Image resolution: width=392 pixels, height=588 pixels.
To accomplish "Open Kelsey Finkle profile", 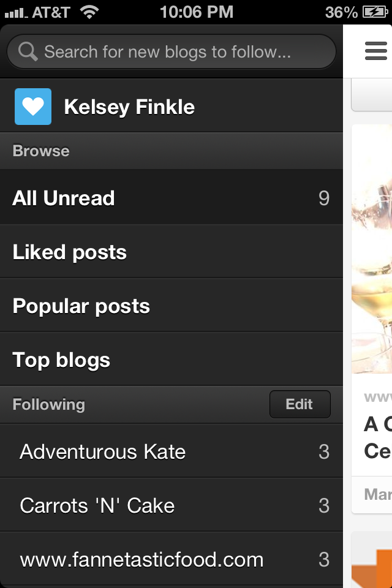I will click(x=129, y=107).
